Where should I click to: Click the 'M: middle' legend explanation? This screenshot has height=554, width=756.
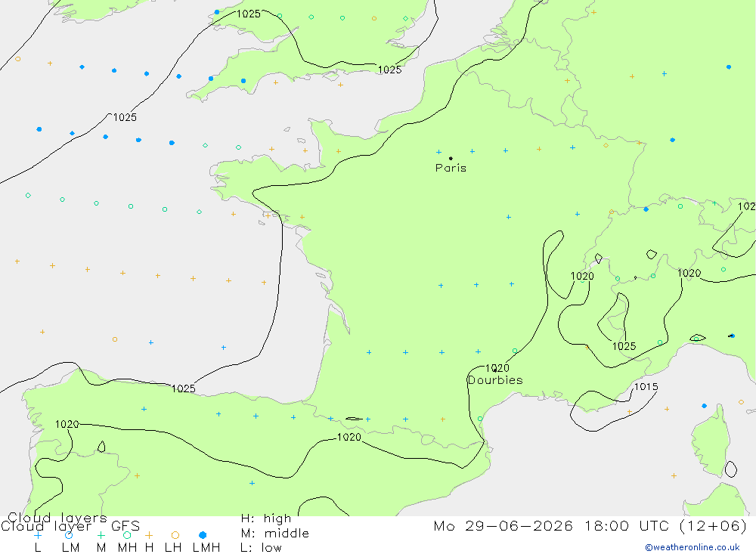(x=275, y=534)
